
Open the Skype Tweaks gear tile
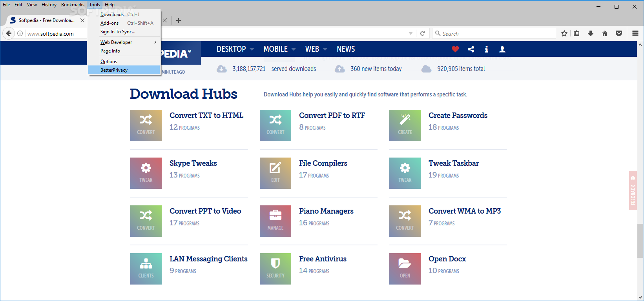(x=146, y=173)
